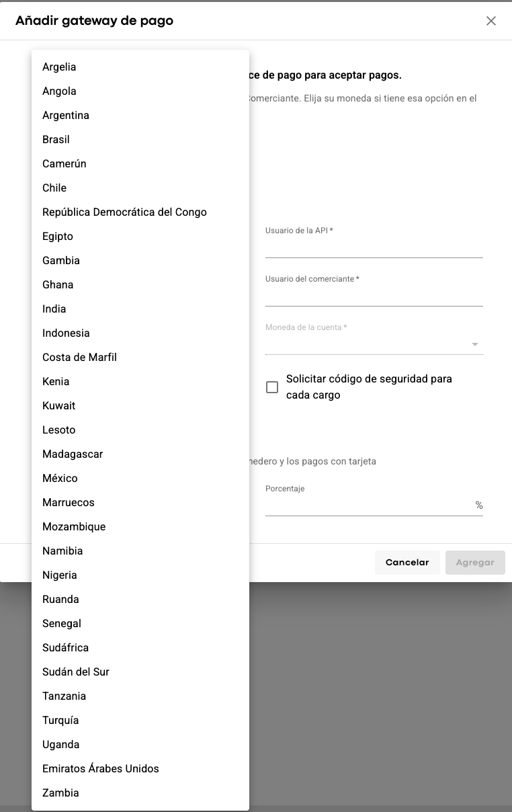
Task: Check Solicitar código de seguridad checkbox
Action: click(x=272, y=387)
